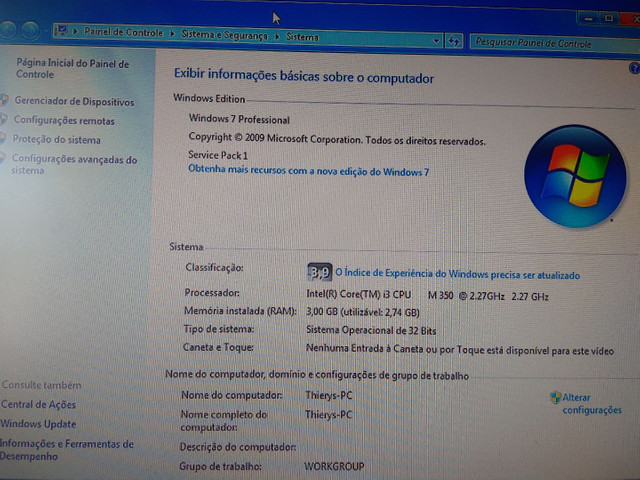Click the refresh button beside address bar
This screenshot has width=640, height=480.
tap(454, 41)
